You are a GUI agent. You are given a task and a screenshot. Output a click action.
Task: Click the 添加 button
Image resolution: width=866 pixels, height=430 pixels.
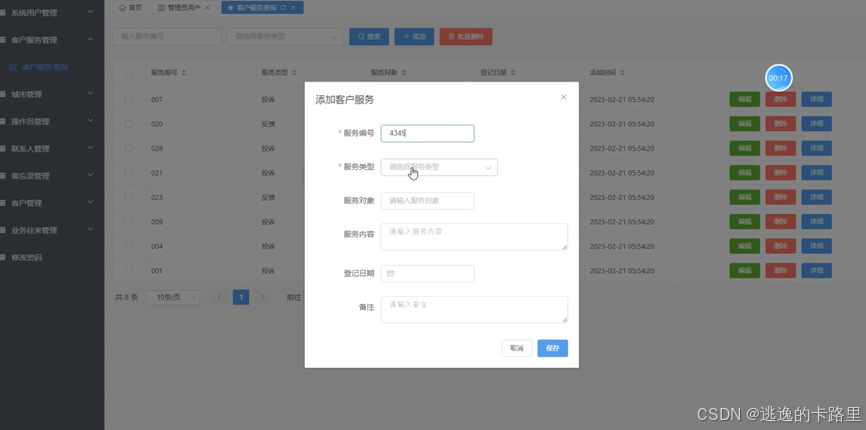414,37
